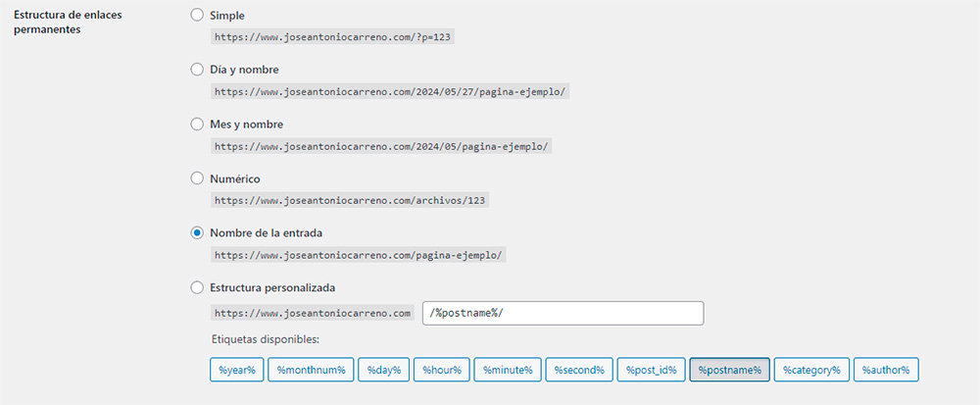The image size is (980, 405).
Task: Click the ?p=123 example URL
Action: 335,37
